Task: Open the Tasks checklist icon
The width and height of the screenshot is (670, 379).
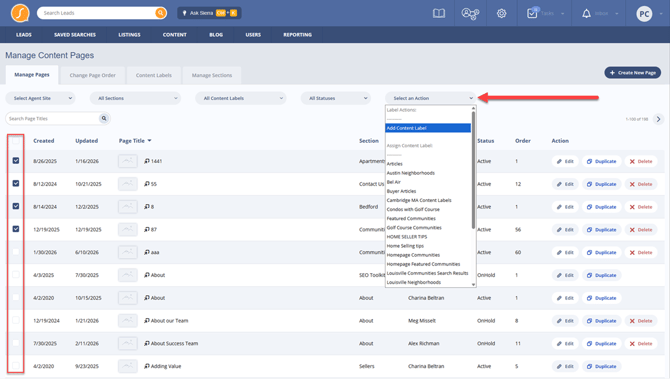Action: click(x=532, y=13)
